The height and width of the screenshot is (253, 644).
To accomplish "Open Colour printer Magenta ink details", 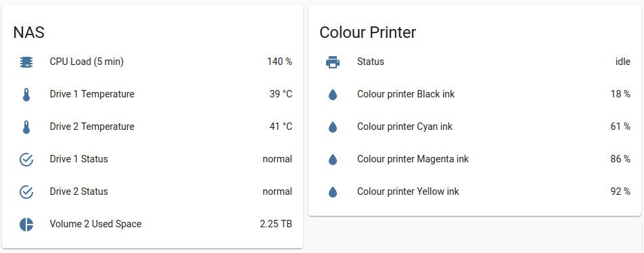I will 475,159.
